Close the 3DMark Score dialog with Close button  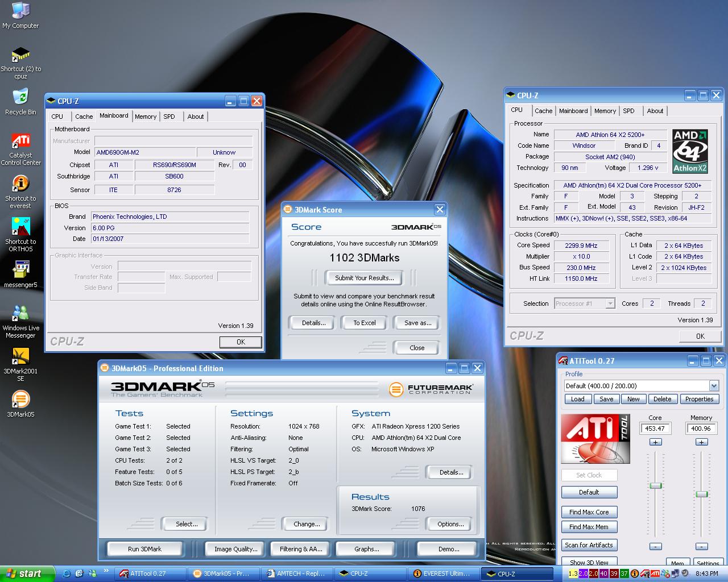click(x=417, y=348)
